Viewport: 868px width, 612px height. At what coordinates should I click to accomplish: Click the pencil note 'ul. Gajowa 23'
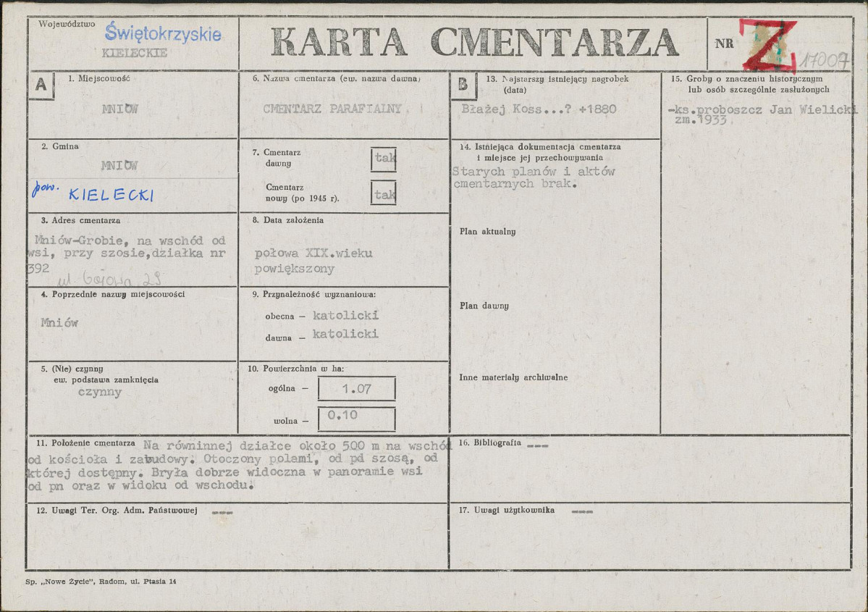tap(109, 278)
